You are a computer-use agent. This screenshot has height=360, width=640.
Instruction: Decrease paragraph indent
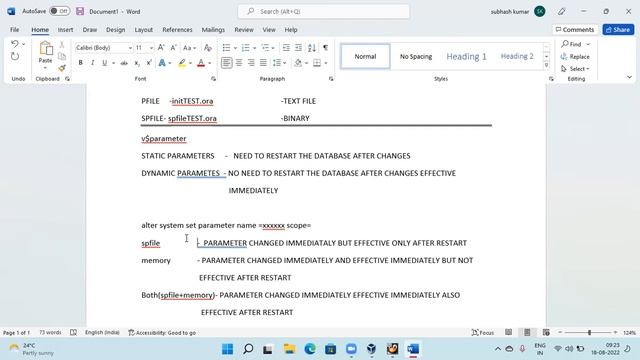point(286,48)
